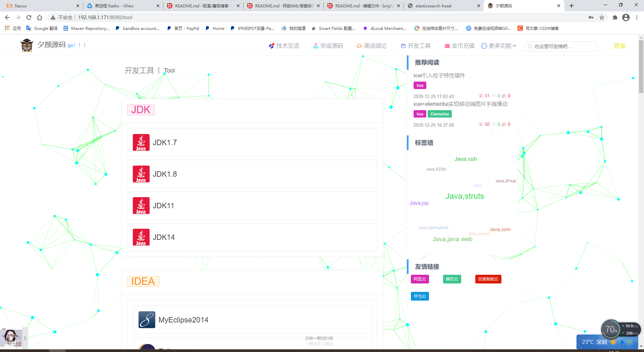Click the owl logo of 夕颜源码

(x=27, y=45)
